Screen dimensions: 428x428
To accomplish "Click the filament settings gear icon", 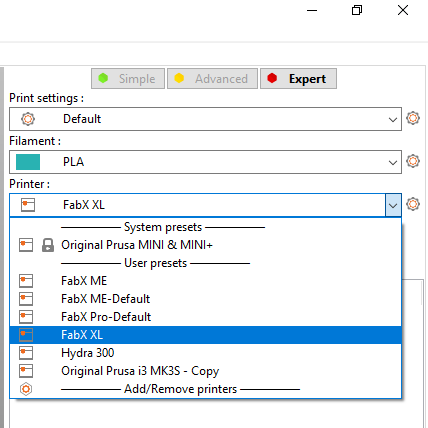I will click(413, 161).
